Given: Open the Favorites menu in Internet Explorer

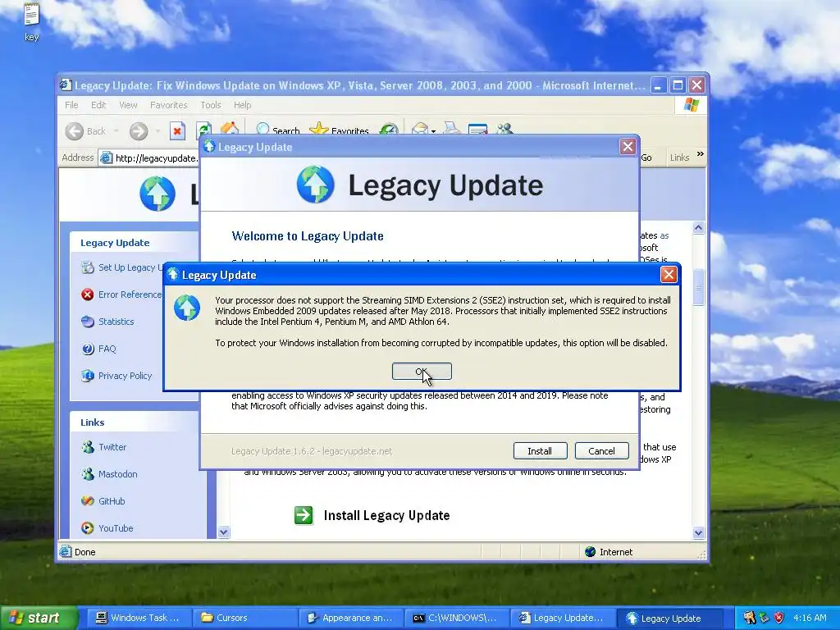Looking at the screenshot, I should click(x=169, y=105).
